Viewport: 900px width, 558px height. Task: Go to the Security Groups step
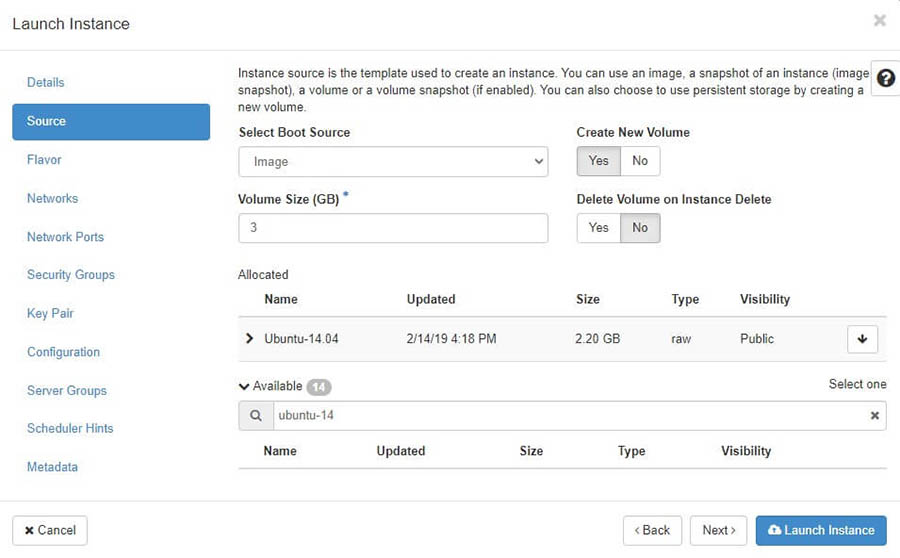tap(70, 275)
